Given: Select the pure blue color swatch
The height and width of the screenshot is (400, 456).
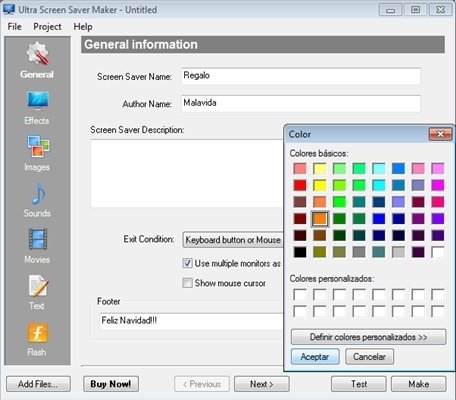Looking at the screenshot, I should [x=379, y=219].
